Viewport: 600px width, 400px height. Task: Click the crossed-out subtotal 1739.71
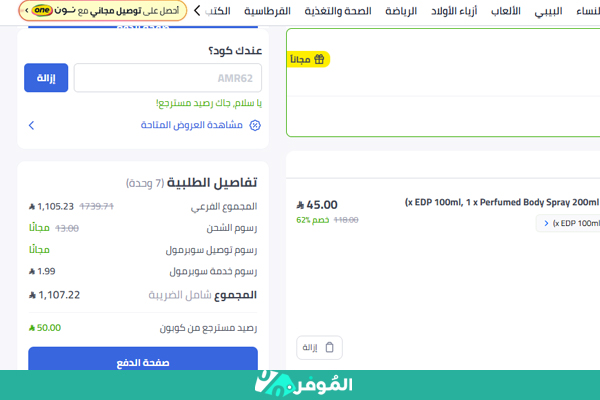(x=96, y=207)
